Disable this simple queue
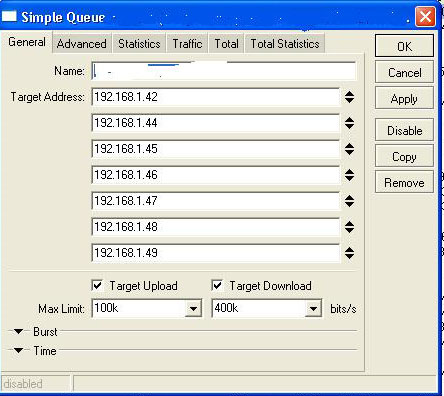This screenshot has width=444, height=396. [404, 130]
